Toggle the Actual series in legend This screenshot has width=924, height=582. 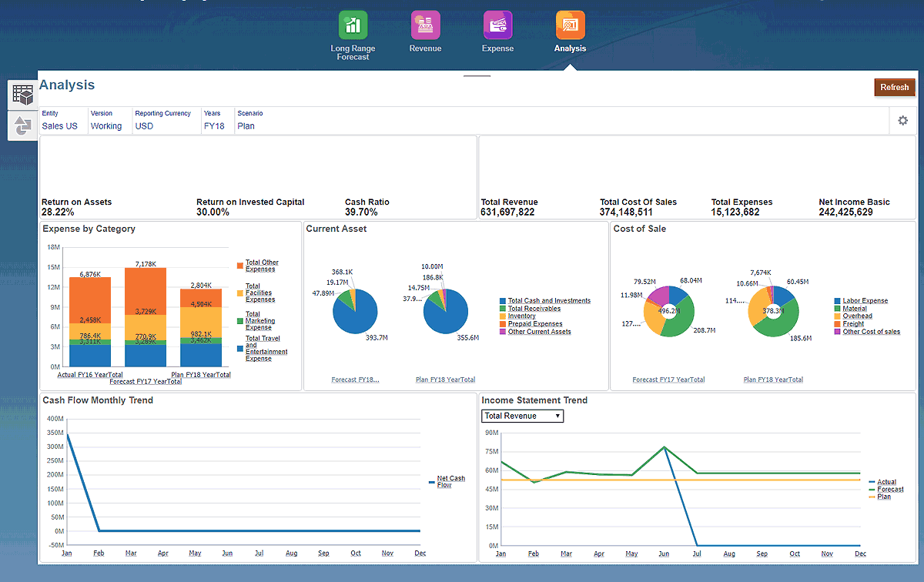[886, 482]
